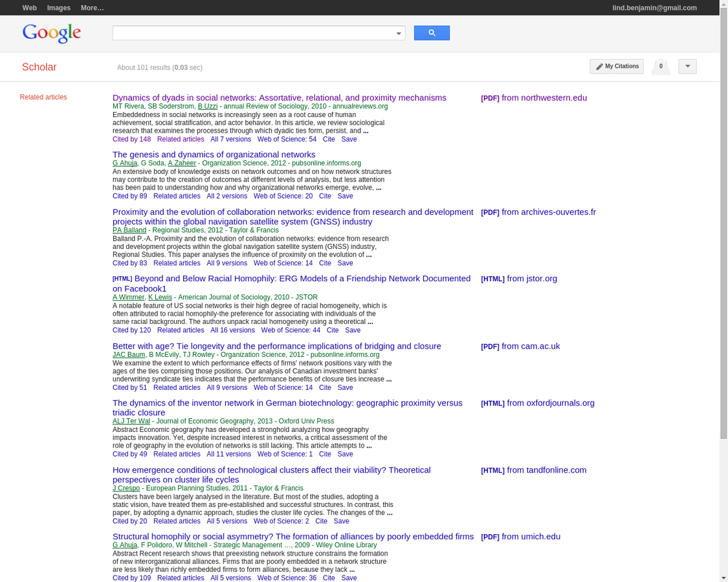Open HTML from tandfonline.com
Screen dimensions: 728x582
pos(534,470)
